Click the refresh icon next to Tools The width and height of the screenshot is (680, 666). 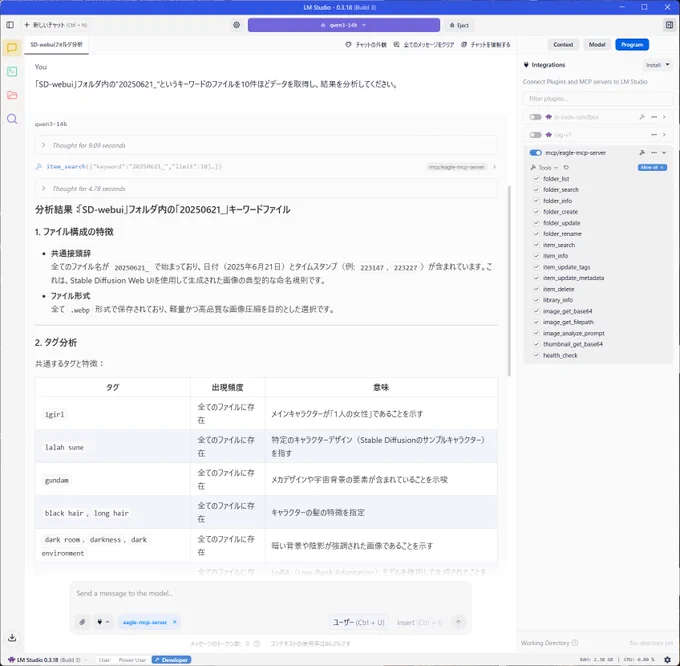point(566,167)
